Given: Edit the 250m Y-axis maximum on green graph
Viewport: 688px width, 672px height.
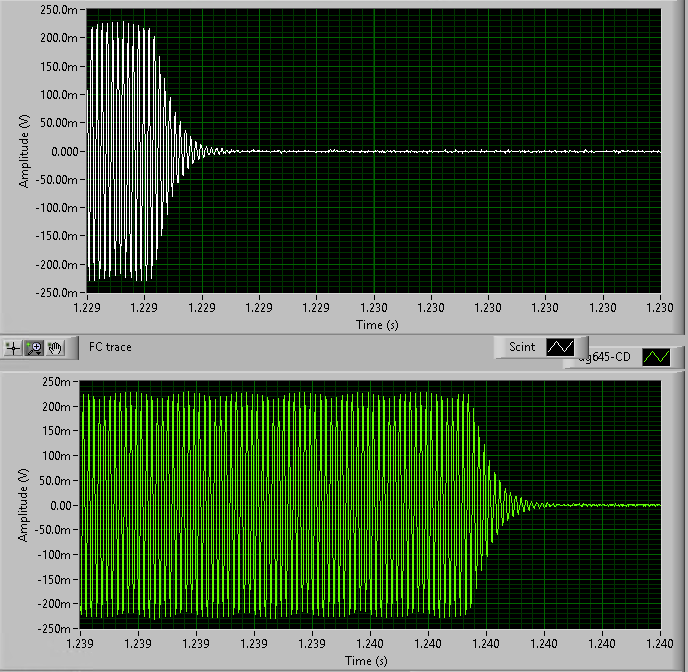Looking at the screenshot, I should (x=56, y=382).
